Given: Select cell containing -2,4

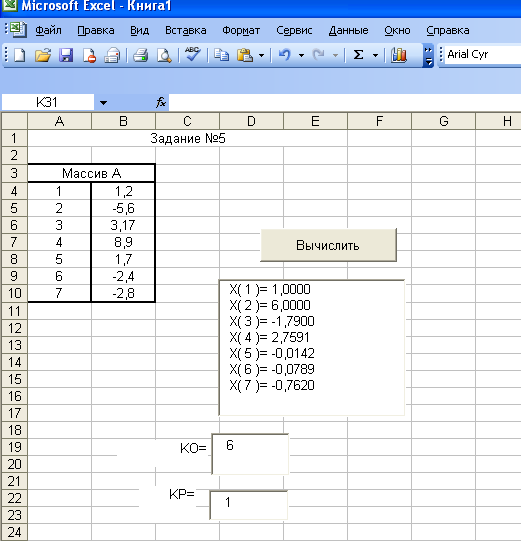Looking at the screenshot, I should point(123,276).
